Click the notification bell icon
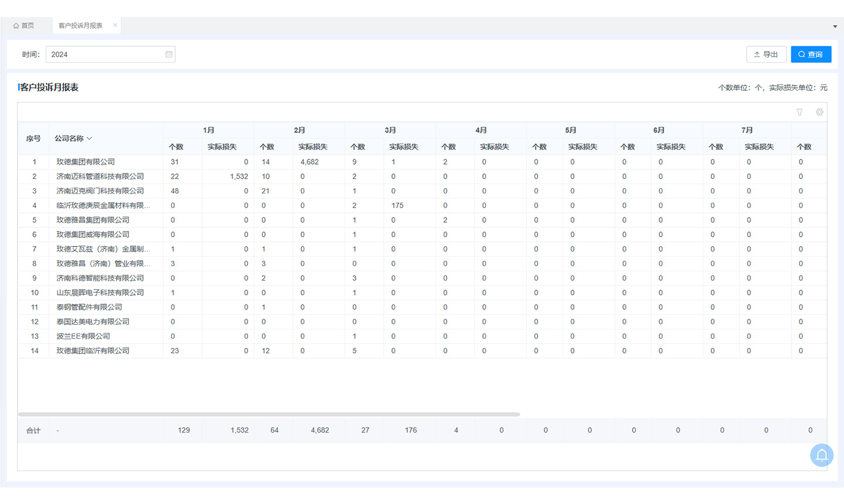Screen dimensions: 844x504 [x=822, y=455]
